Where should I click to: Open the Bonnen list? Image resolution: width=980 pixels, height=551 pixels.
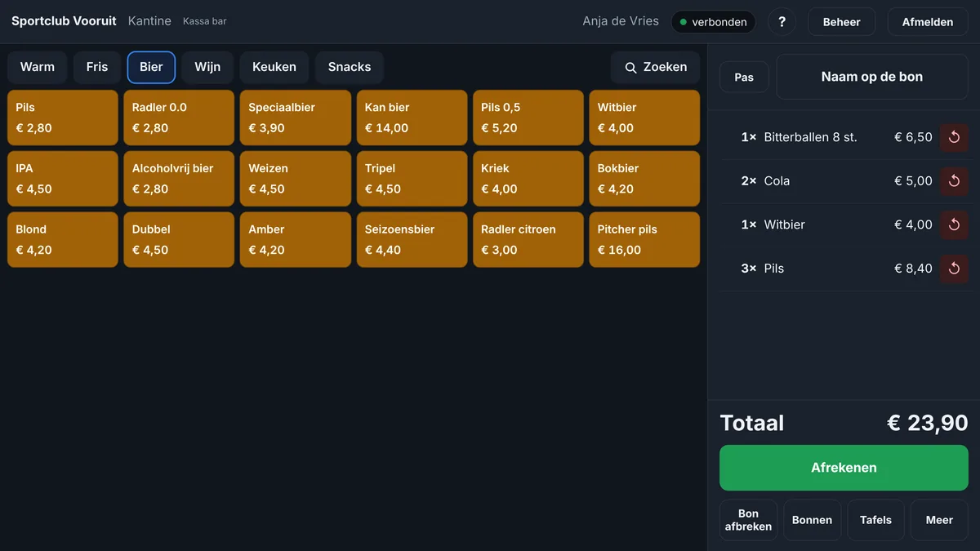tap(812, 520)
